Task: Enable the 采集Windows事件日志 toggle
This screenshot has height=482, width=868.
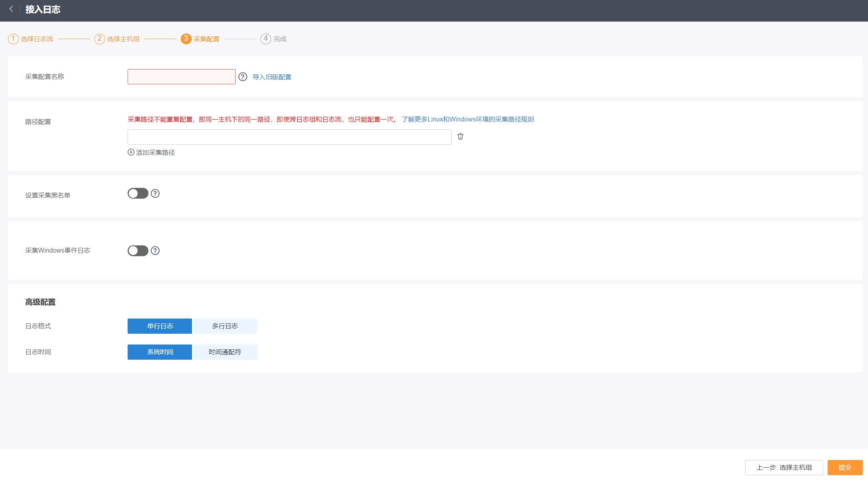Action: tap(138, 251)
